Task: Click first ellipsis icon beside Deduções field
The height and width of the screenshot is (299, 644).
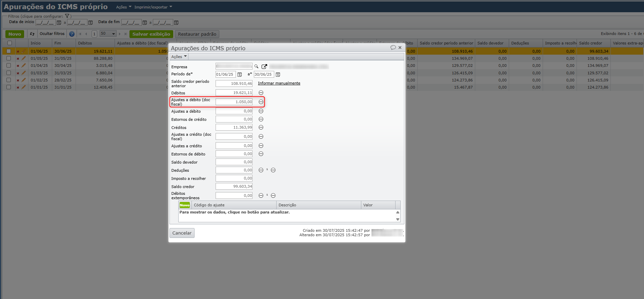Action: [261, 170]
